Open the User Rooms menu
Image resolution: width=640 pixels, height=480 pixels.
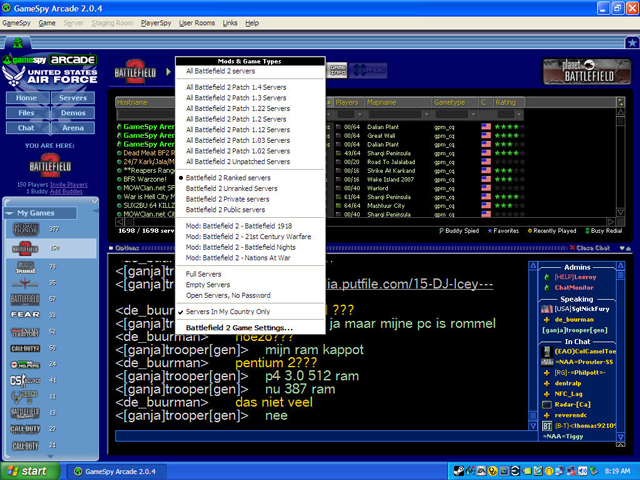click(197, 23)
